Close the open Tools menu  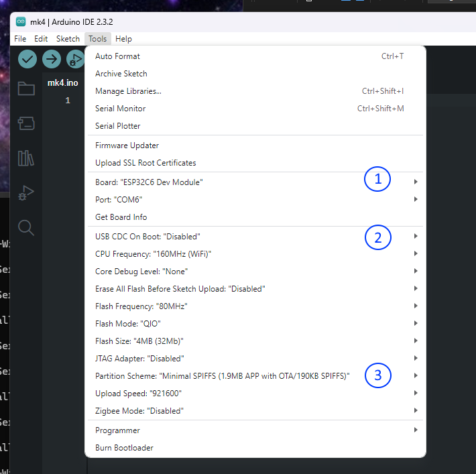click(x=98, y=39)
